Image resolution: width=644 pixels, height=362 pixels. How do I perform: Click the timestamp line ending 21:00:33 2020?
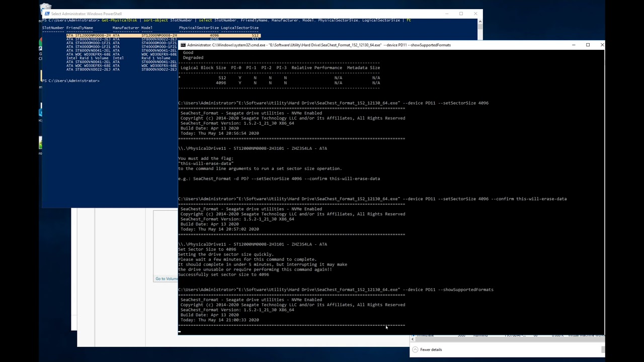(x=220, y=320)
